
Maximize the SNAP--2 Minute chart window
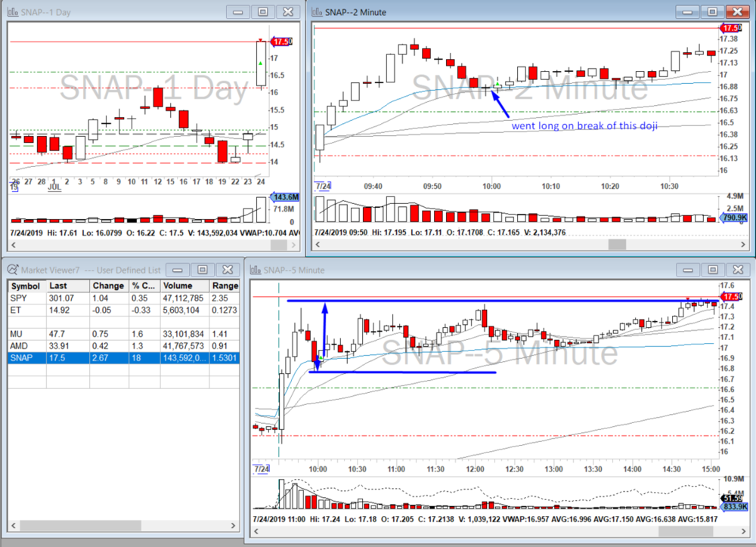click(711, 11)
